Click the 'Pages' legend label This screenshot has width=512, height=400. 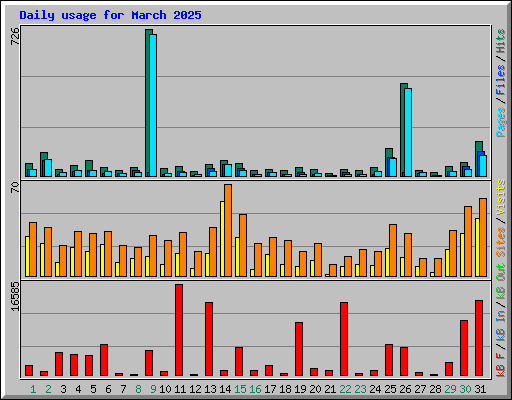501,122
